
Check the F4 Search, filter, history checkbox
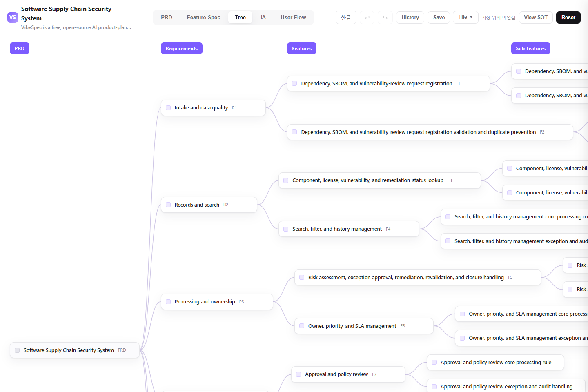pos(286,229)
